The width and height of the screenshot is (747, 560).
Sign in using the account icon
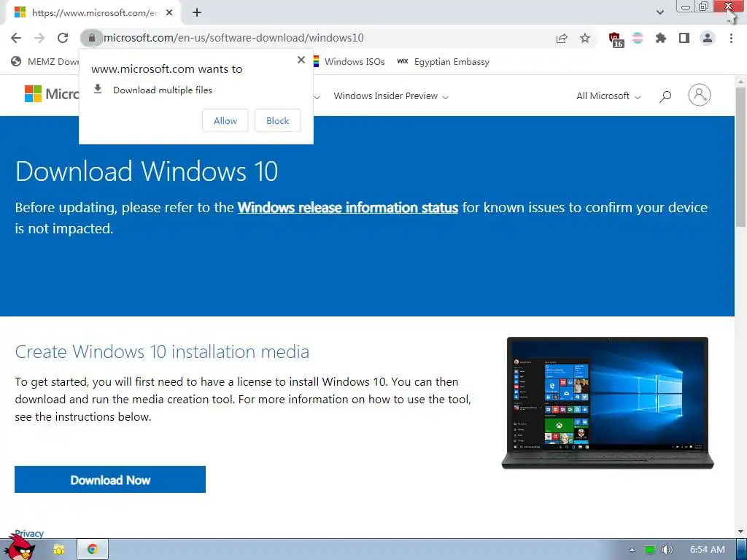700,95
